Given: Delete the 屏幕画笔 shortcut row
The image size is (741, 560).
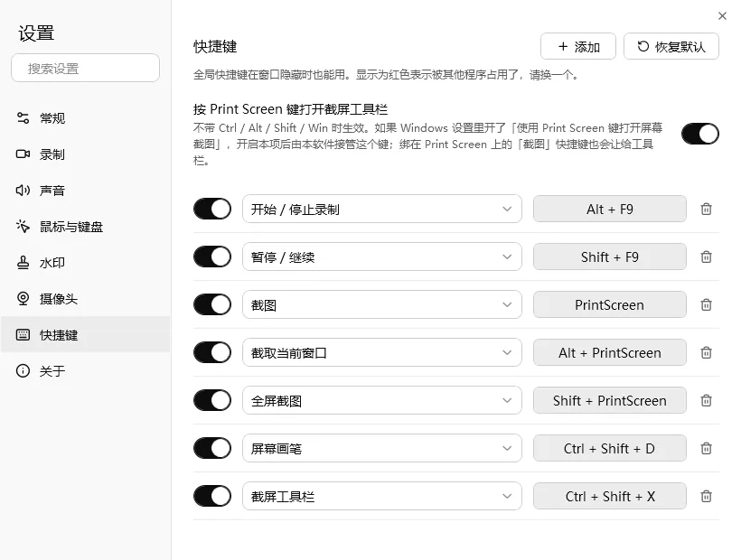Looking at the screenshot, I should click(706, 448).
